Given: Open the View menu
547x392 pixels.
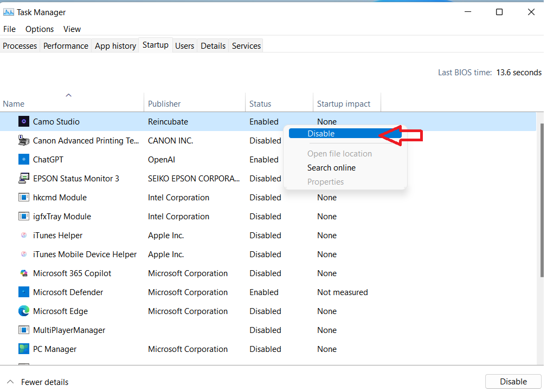Looking at the screenshot, I should [72, 29].
